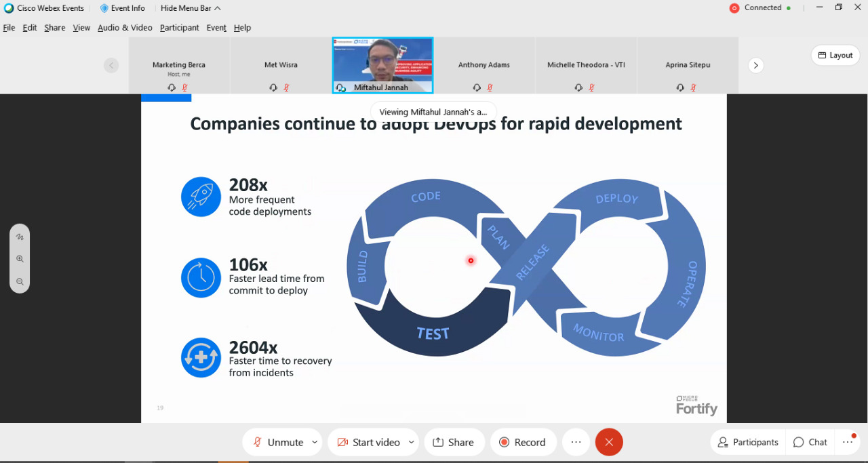Click the red leave event button

point(609,442)
